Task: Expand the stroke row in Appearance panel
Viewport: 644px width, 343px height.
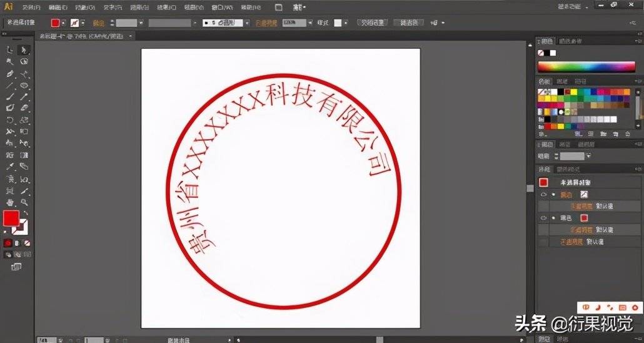Action: pos(553,195)
